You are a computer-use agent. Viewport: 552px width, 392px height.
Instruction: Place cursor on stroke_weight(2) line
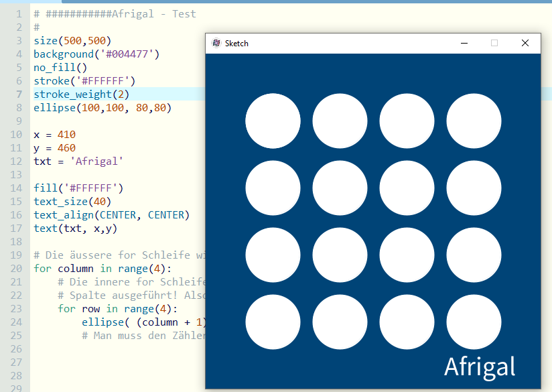(82, 94)
